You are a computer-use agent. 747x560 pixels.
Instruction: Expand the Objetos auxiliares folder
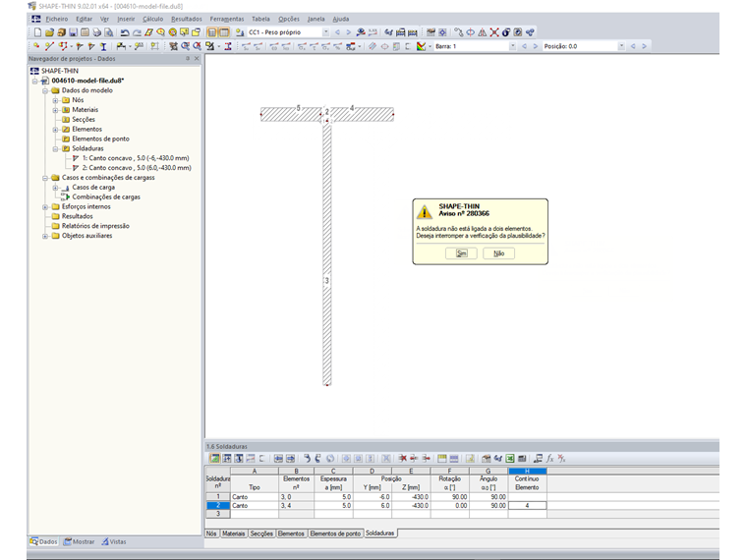click(x=45, y=236)
